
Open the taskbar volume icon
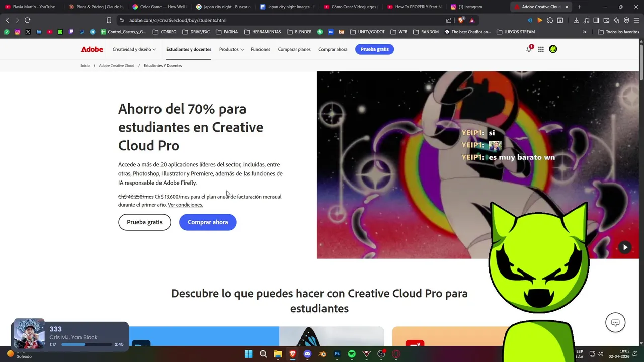point(600,354)
